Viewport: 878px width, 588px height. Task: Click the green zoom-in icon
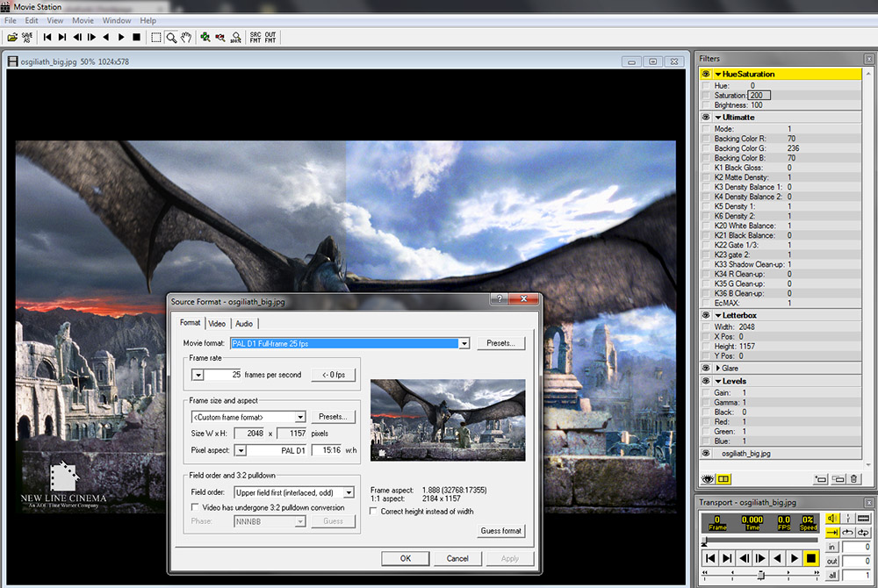click(205, 38)
